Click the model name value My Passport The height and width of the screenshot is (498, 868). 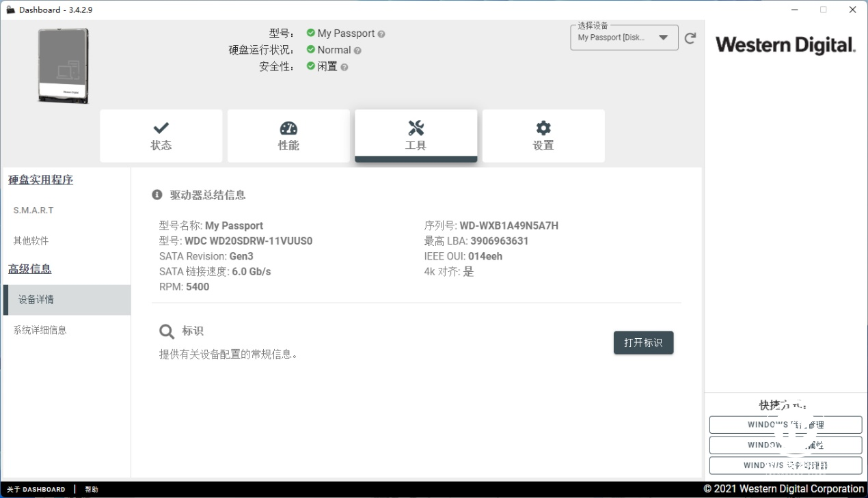[x=234, y=225]
